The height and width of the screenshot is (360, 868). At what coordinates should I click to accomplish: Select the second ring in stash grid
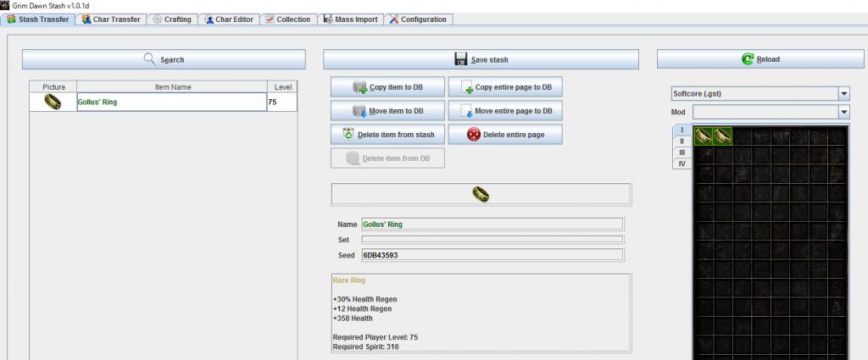(x=722, y=136)
